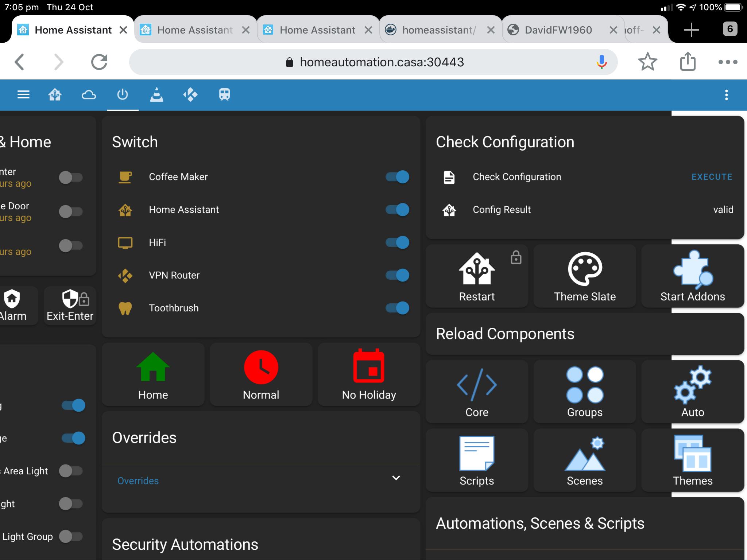747x560 pixels.
Task: Open the weather cloud view
Action: tap(89, 95)
